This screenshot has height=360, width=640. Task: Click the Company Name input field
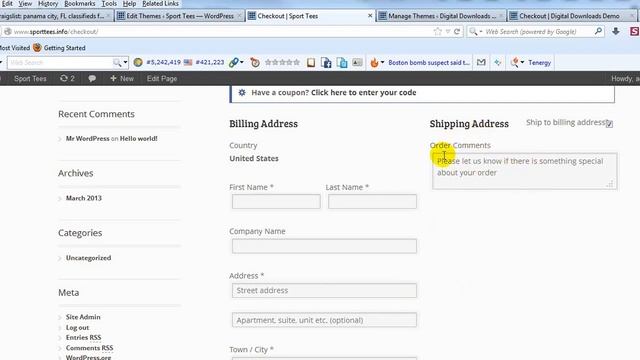(324, 246)
